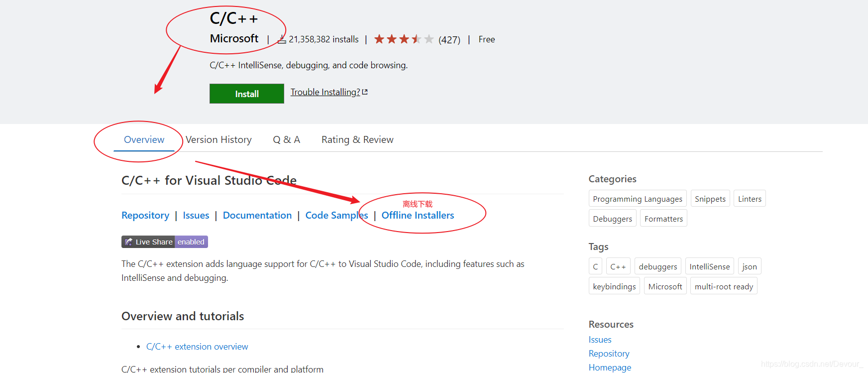The image size is (868, 373).
Task: Click the C tag
Action: pyautogui.click(x=595, y=266)
